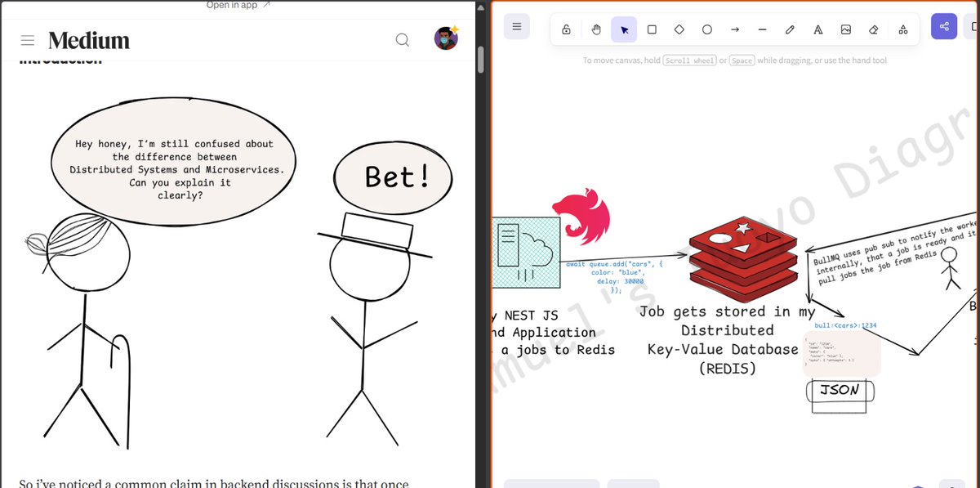The height and width of the screenshot is (488, 980).
Task: Select the 'bull:<cars>:1234' key text
Action: 845,325
